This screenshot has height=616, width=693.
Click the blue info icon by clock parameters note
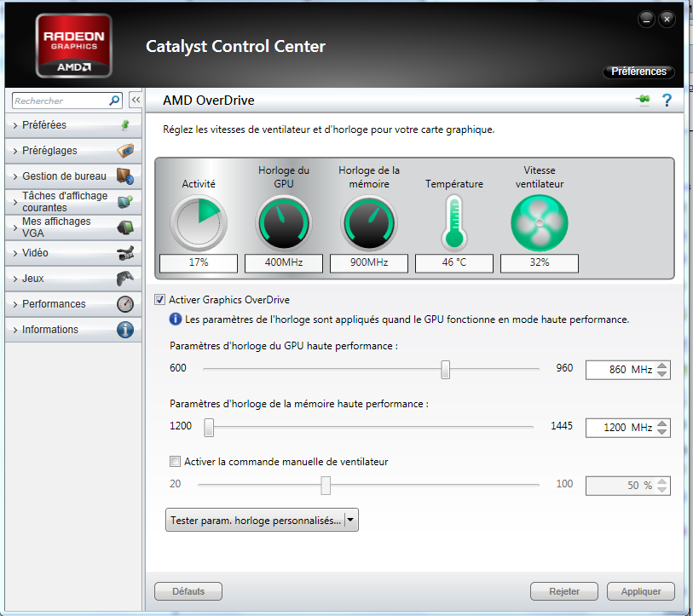(176, 319)
